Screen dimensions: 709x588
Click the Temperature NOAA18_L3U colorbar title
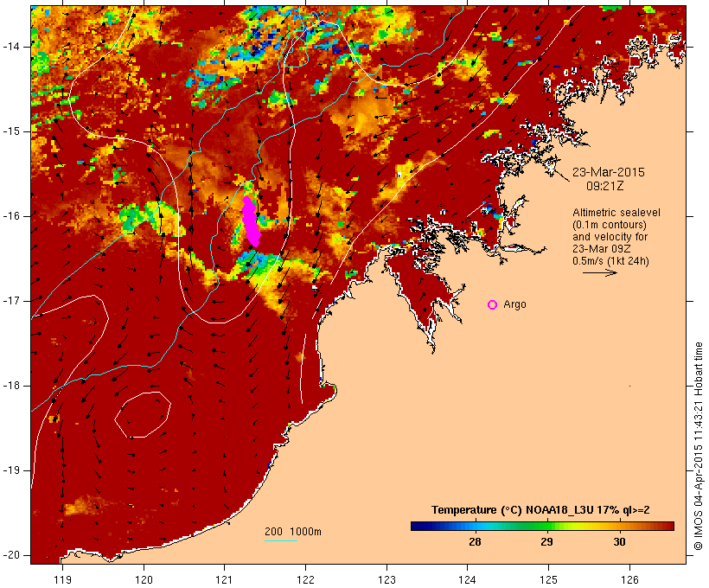pyautogui.click(x=540, y=510)
